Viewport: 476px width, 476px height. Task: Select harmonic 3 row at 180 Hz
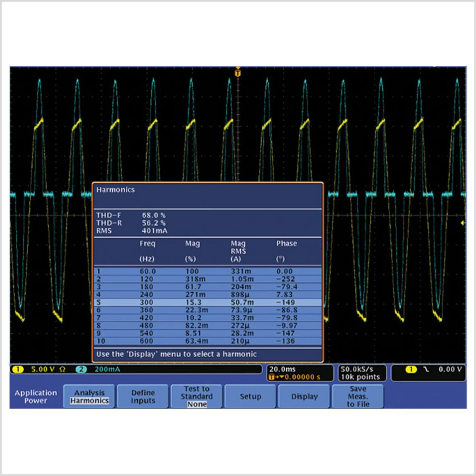(x=208, y=287)
